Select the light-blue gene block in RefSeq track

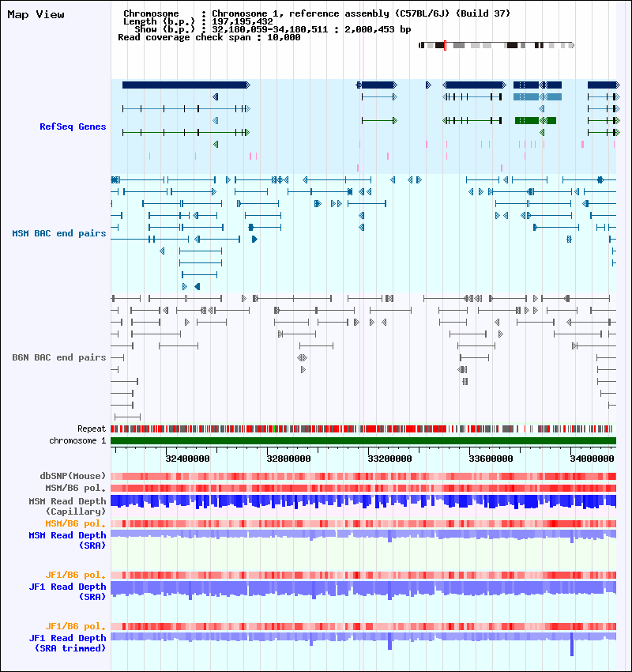click(537, 97)
